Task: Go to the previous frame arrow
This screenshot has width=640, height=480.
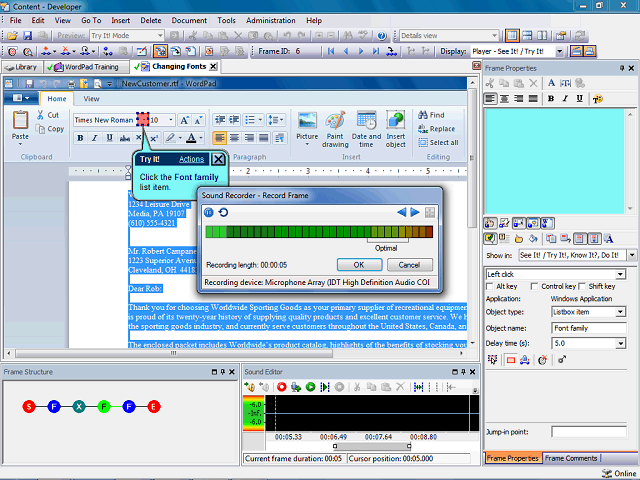Action: point(346,51)
